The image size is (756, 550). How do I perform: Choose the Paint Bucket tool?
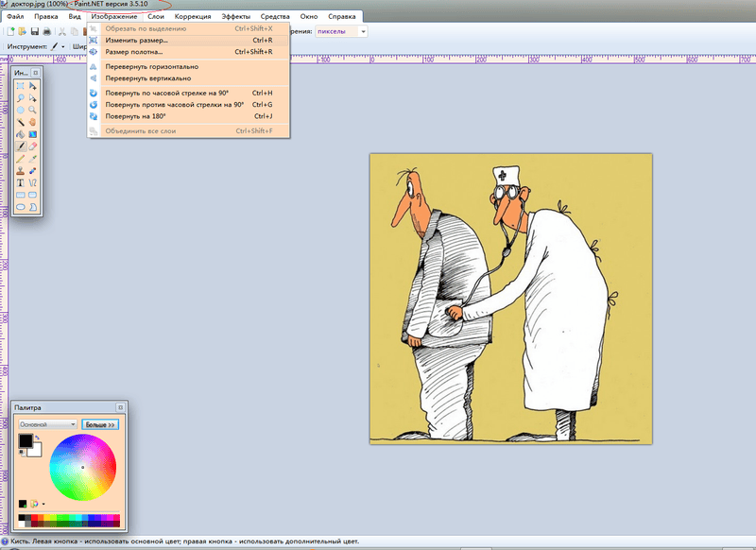coord(21,134)
